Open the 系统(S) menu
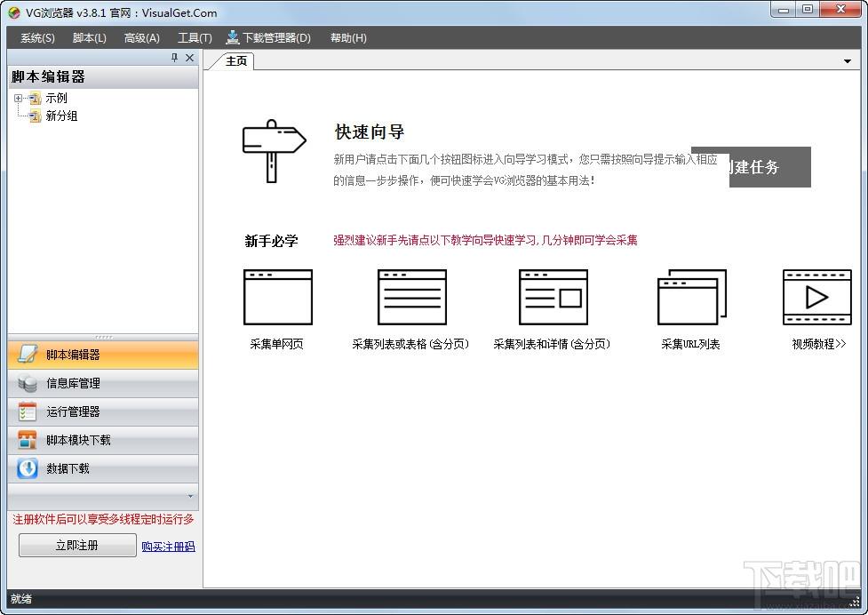This screenshot has width=868, height=615. tap(37, 38)
